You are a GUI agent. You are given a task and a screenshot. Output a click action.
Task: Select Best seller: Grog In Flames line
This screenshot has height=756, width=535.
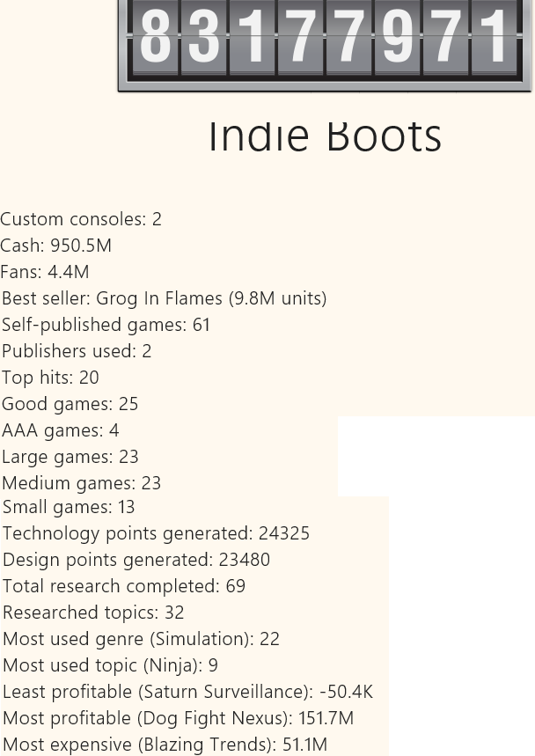click(165, 299)
